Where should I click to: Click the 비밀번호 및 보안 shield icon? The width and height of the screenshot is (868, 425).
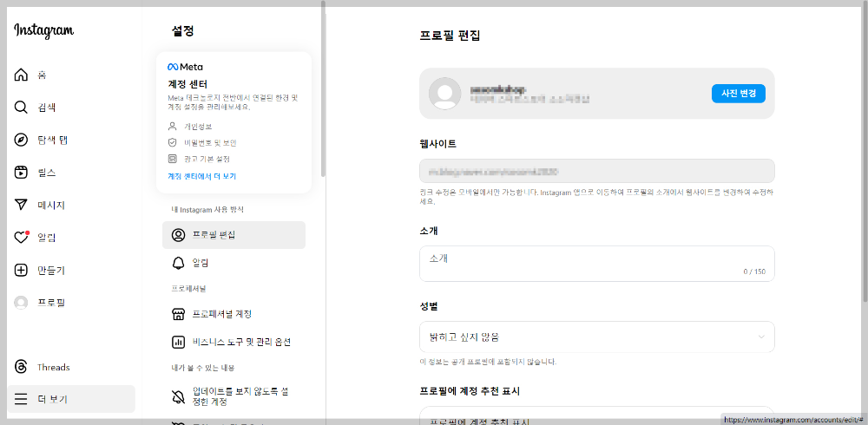pos(172,143)
